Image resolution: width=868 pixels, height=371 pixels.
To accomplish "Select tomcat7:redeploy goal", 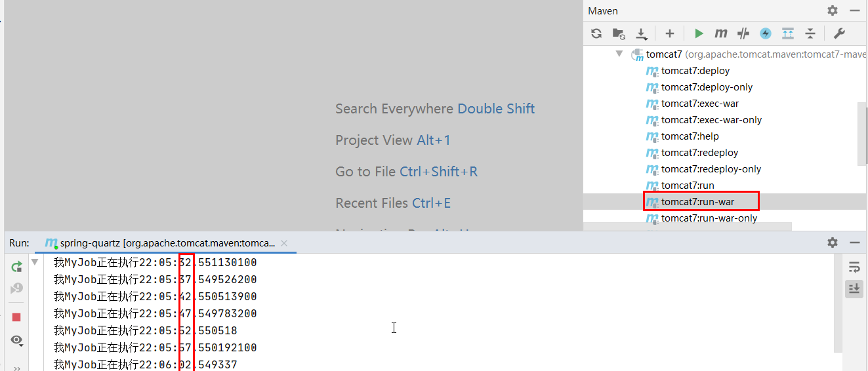I will pyautogui.click(x=699, y=153).
